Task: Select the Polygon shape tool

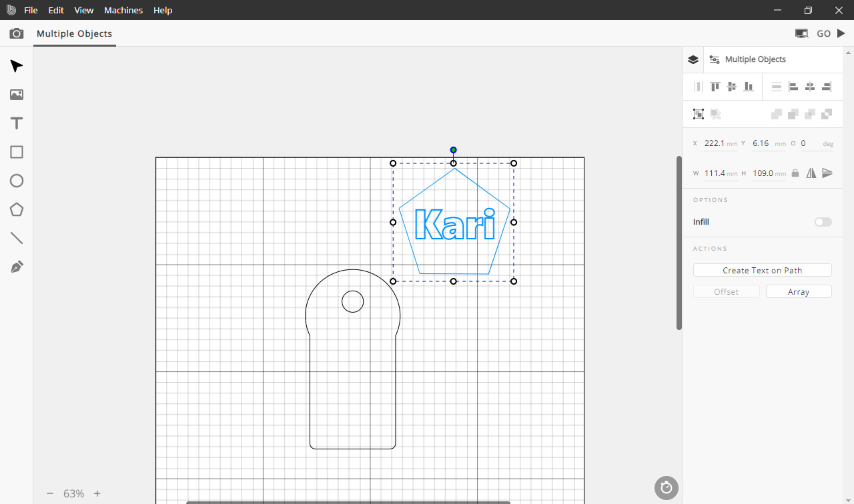Action: 17,209
